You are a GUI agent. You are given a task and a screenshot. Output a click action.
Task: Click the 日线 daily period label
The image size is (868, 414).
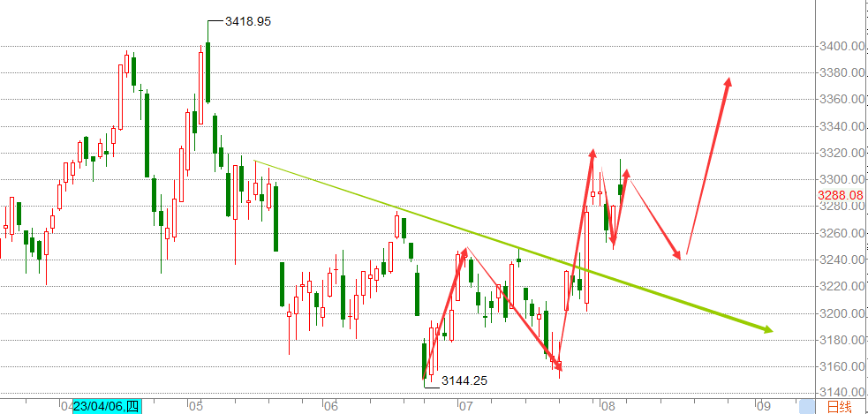(x=839, y=406)
